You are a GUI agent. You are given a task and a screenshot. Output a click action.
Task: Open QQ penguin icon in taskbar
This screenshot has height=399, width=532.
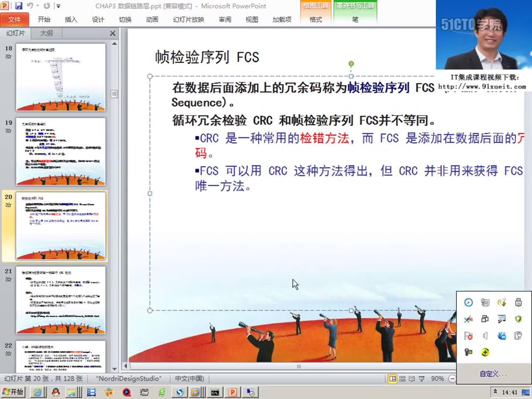point(56,392)
